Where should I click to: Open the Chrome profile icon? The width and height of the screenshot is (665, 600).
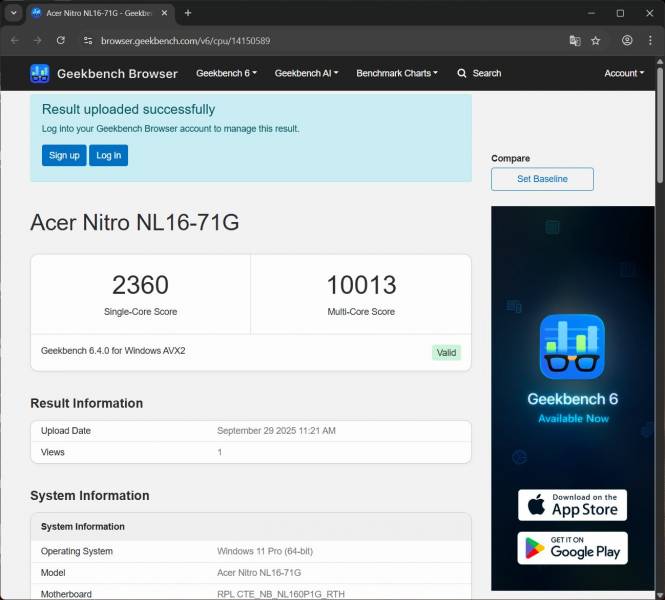[x=627, y=40]
